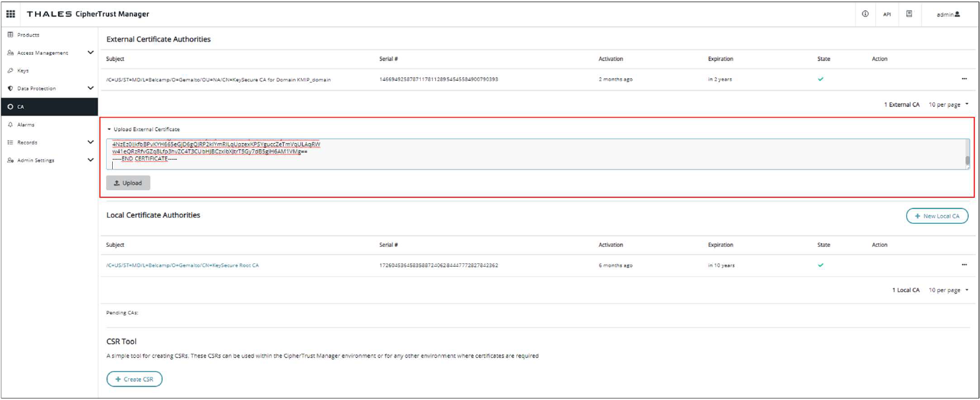Click the Upload button
Viewport: 980px width, 400px height.
pyautogui.click(x=128, y=183)
